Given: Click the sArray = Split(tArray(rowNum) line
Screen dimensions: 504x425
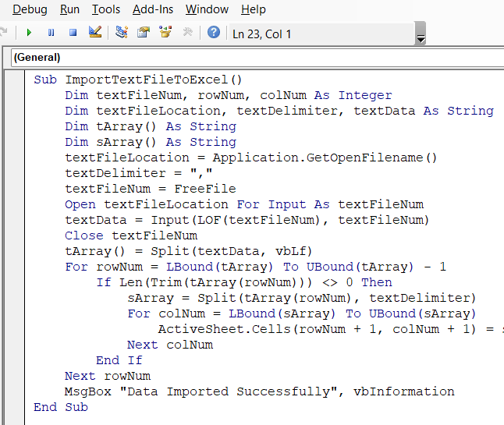Looking at the screenshot, I should 301,298.
